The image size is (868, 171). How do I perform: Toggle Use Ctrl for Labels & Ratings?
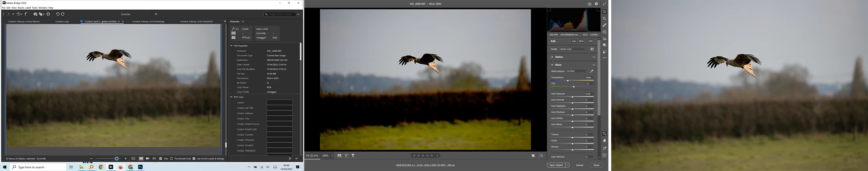[x=194, y=159]
